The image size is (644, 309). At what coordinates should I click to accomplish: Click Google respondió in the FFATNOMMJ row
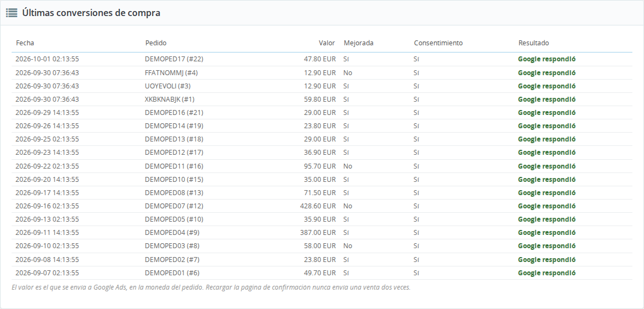(x=547, y=73)
